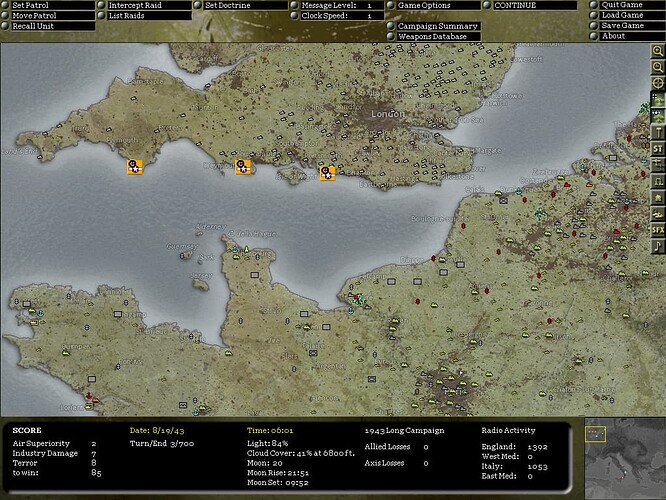This screenshot has width=666, height=500.
Task: Click the Allied Losses value
Action: (x=426, y=447)
